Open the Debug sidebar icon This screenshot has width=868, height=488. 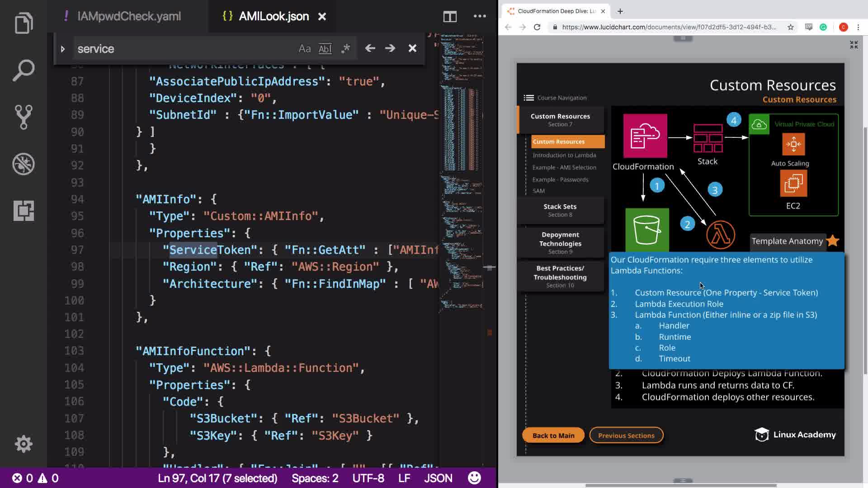click(x=24, y=164)
